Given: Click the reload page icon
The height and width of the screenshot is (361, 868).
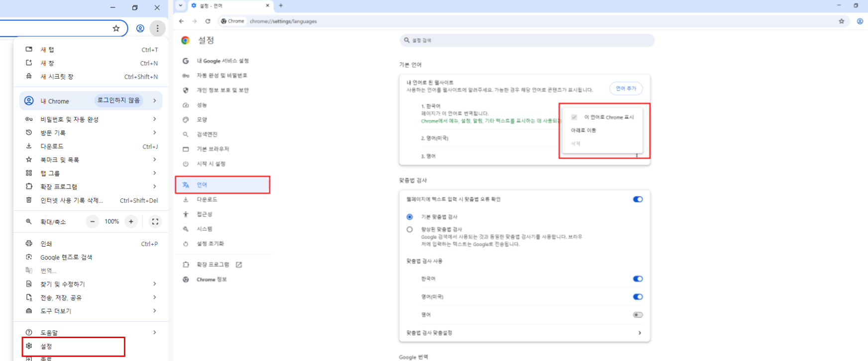Looking at the screenshot, I should [x=208, y=21].
